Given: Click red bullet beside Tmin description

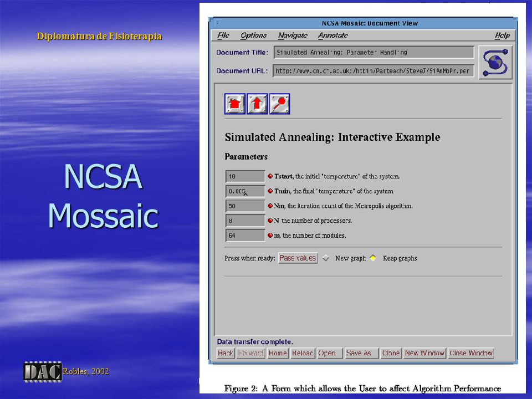Looking at the screenshot, I should click(x=270, y=191).
